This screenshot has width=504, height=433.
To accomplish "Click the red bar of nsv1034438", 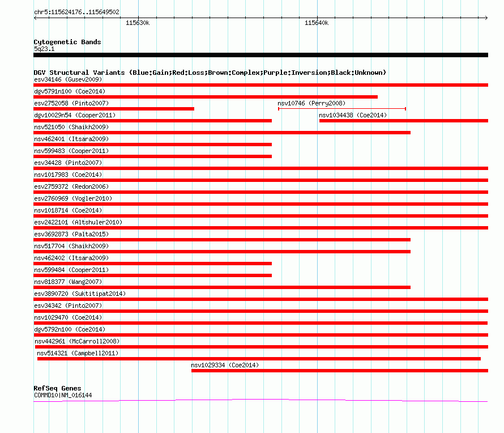I will tap(404, 121).
